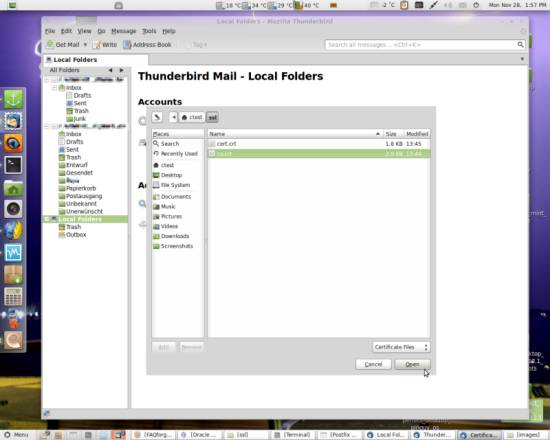Switch to the Terminal taskbar window
This screenshot has width=550, height=440.
click(293, 435)
